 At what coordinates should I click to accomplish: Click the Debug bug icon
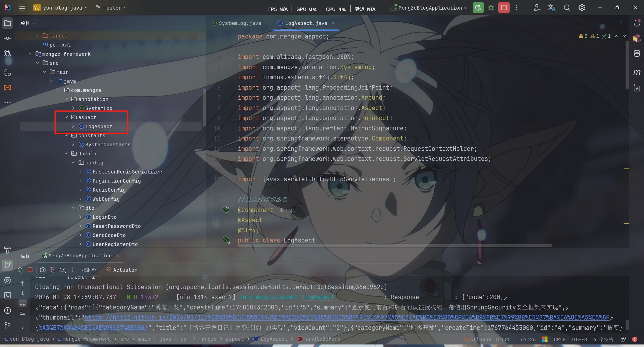pos(491,8)
